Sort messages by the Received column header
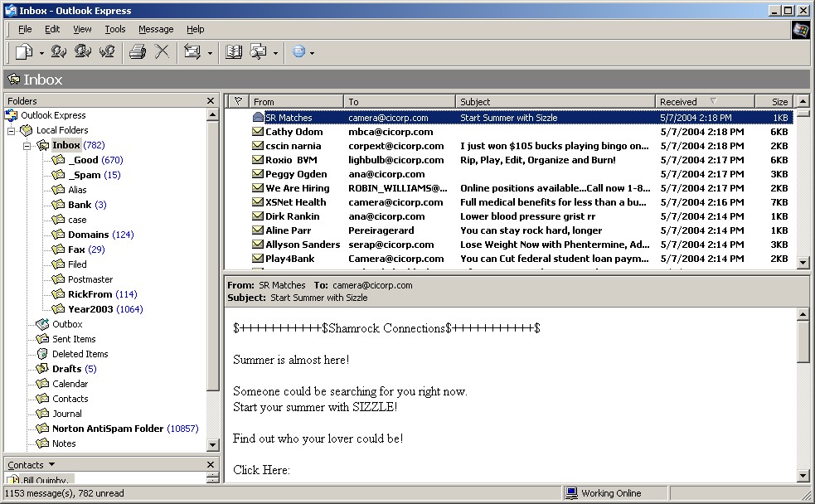The image size is (815, 504). point(705,101)
